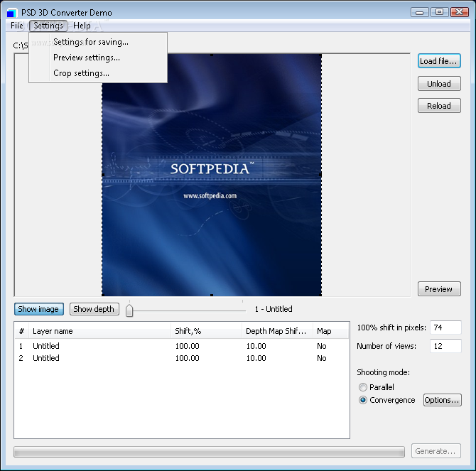Screen dimensions: 476x471
Task: Click the 10.00 depth map value of layer 2
Action: [x=256, y=358]
